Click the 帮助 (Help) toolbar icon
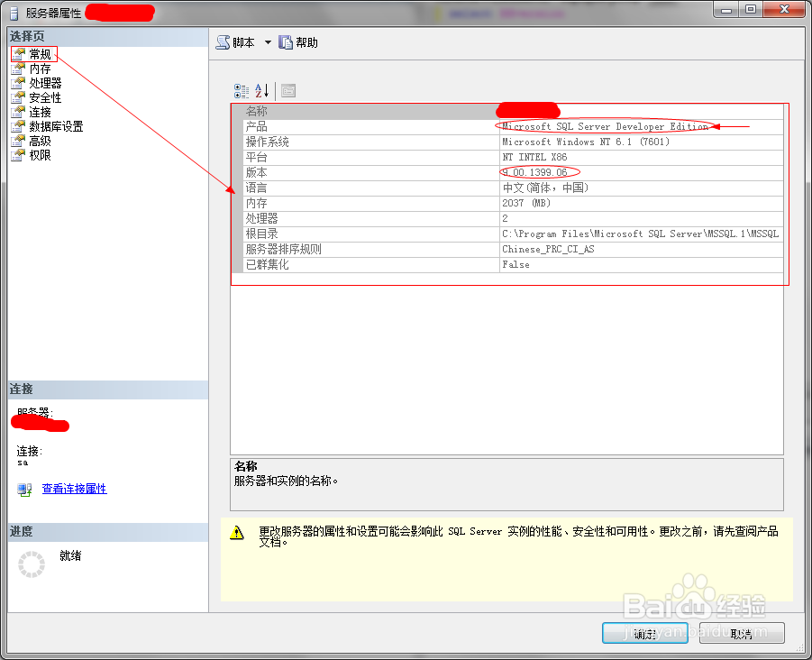Screen dimensions: 812x660 (x=285, y=41)
